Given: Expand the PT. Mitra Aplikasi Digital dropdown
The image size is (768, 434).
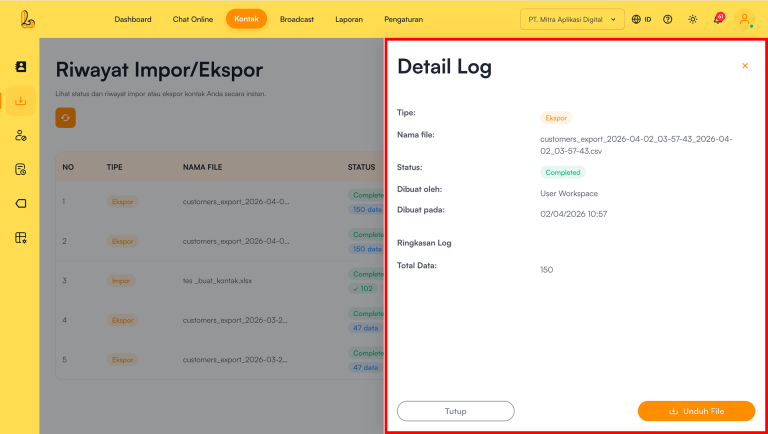Looking at the screenshot, I should (572, 19).
